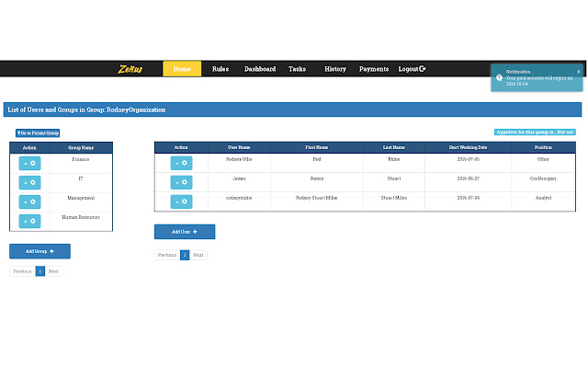This screenshot has width=588, height=368.
Task: Open the History page
Action: coord(334,69)
